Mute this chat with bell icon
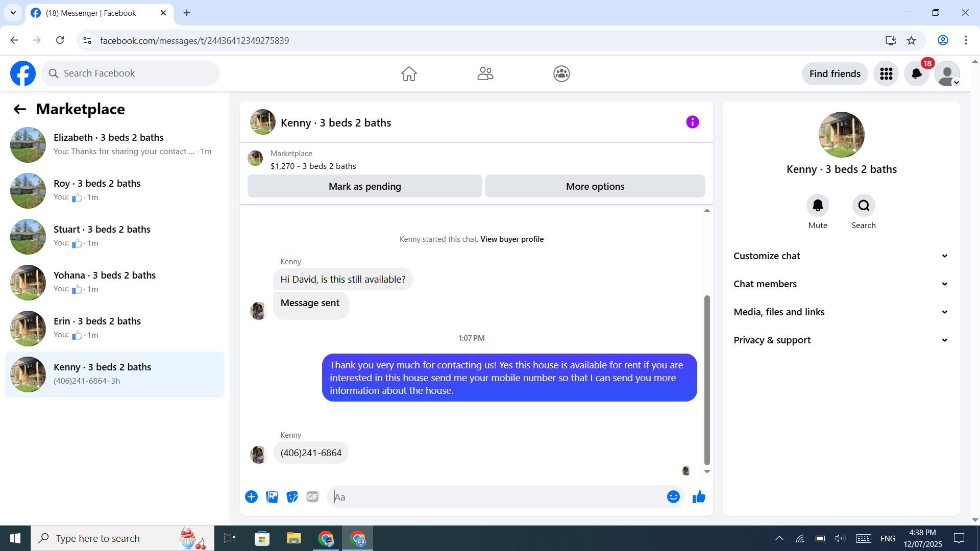This screenshot has height=551, width=980. pyautogui.click(x=817, y=206)
